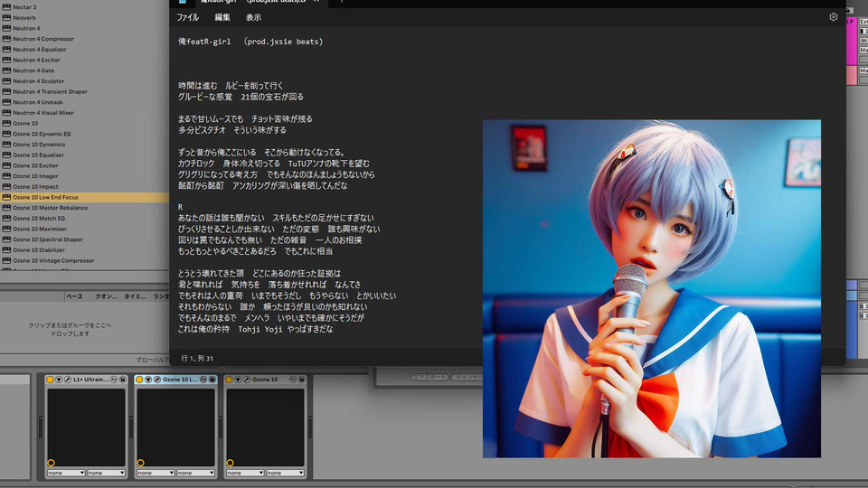Click plug-in icon beside Neoverb
The height and width of the screenshot is (488, 868).
point(6,17)
